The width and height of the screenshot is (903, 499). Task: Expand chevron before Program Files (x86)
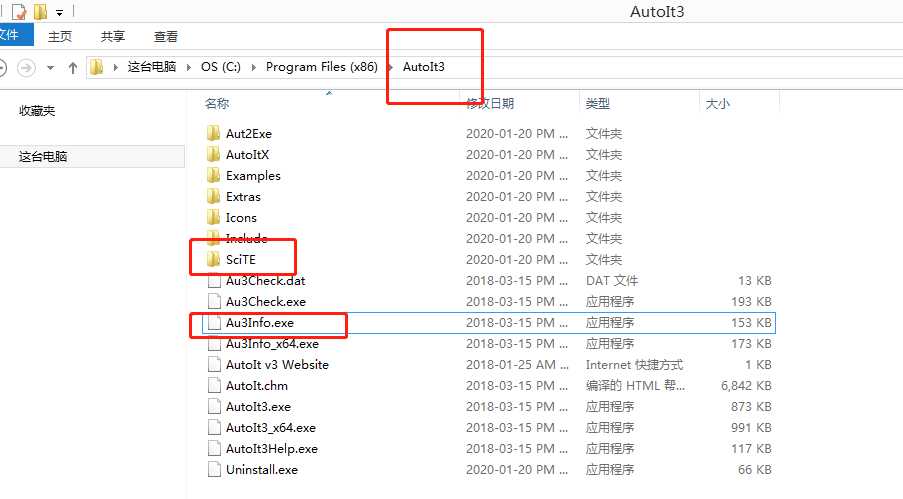(254, 67)
